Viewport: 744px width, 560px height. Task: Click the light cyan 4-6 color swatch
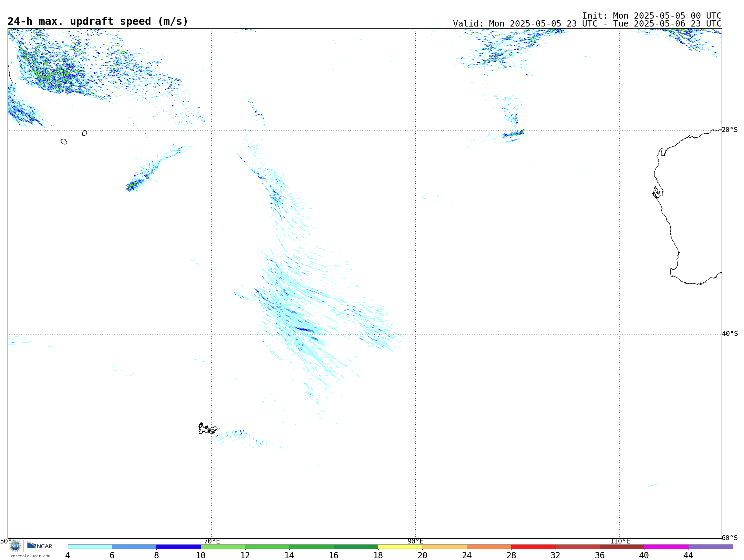(x=90, y=547)
